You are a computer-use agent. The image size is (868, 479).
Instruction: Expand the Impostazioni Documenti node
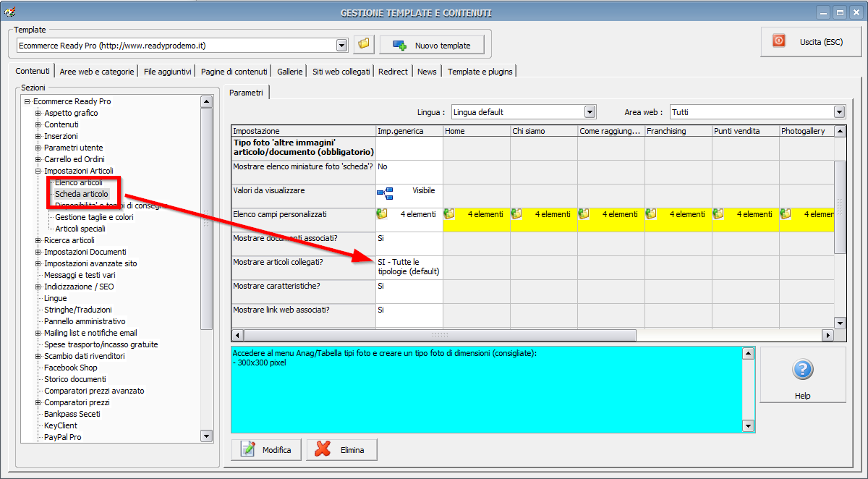click(x=38, y=252)
